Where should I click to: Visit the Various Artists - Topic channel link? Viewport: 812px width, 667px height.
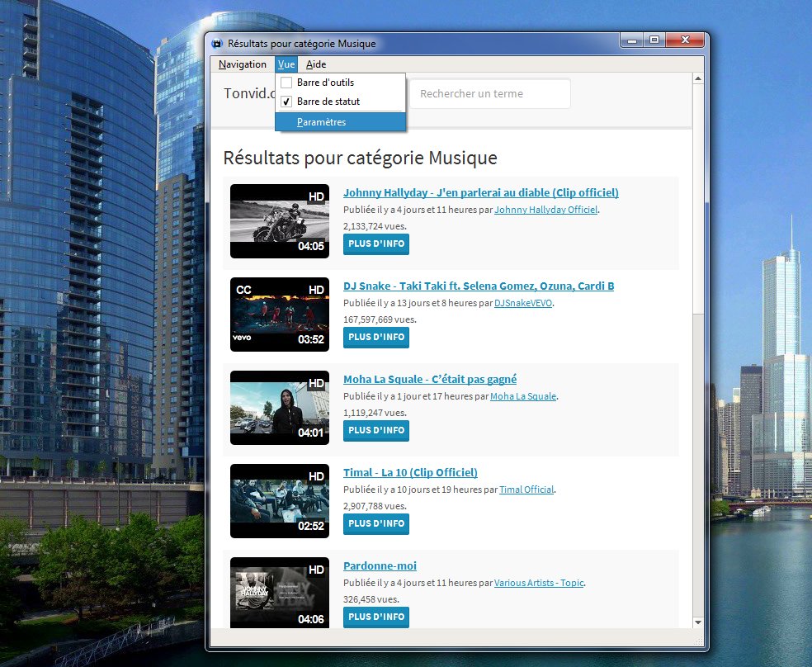539,583
